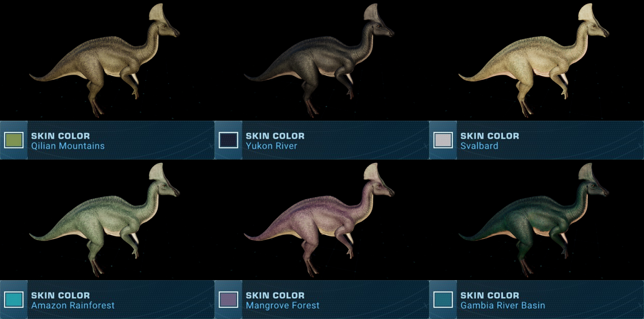Click the Mangrove Forest purple swatch
644x319 pixels.
click(x=228, y=300)
